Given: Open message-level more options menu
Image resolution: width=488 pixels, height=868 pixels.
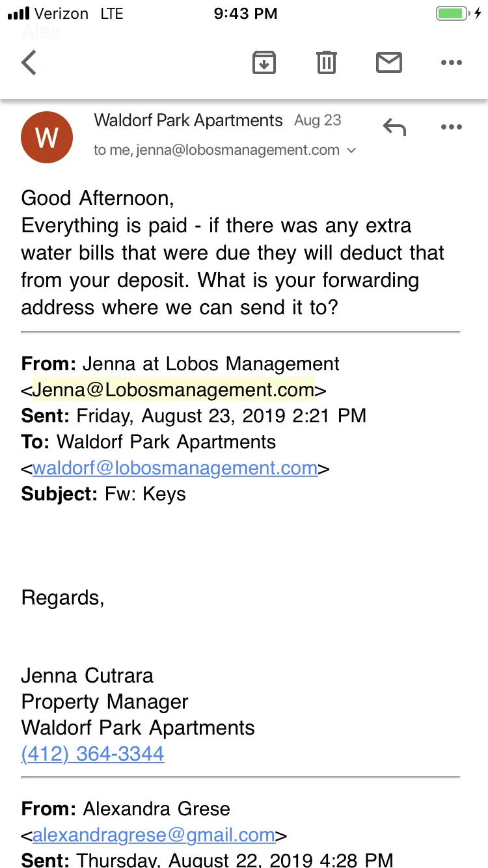Looking at the screenshot, I should (451, 127).
